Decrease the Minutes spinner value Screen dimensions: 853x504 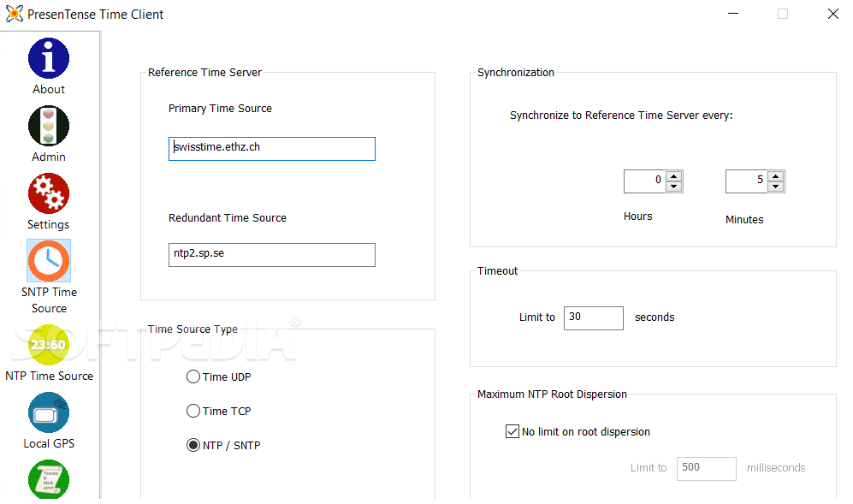tap(776, 187)
